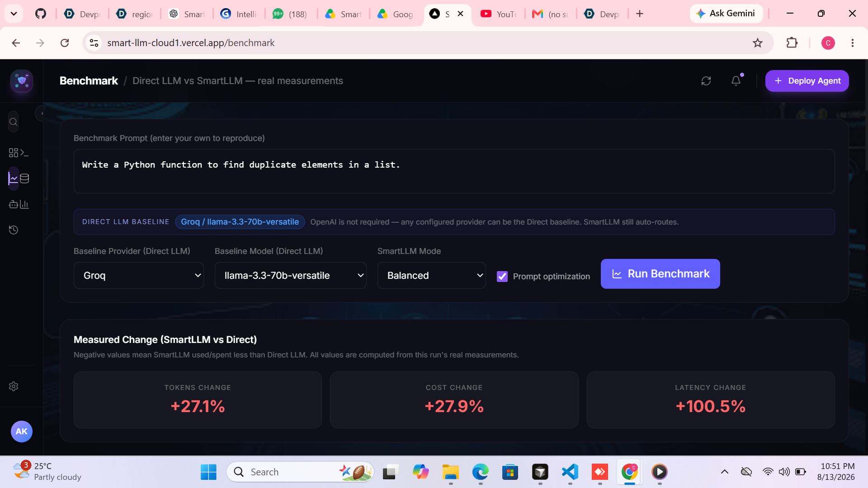
Task: Click the Benchmark breadcrumb title
Action: (89, 81)
